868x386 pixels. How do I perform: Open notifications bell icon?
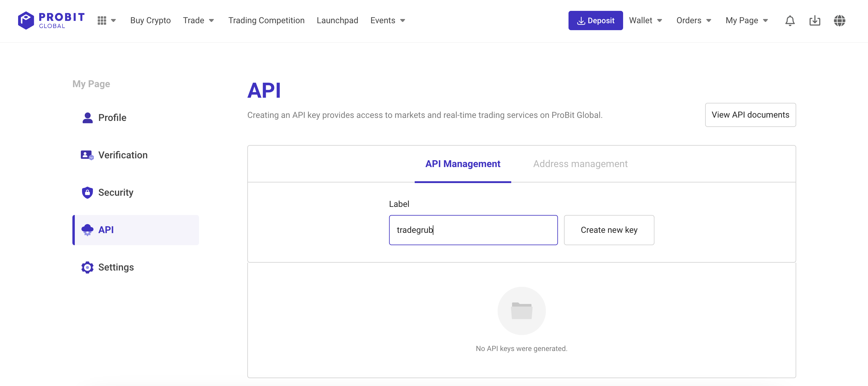pyautogui.click(x=790, y=21)
